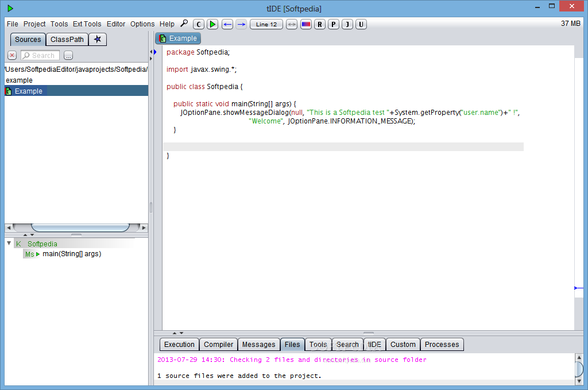Click the "1 source files were added" message
The width and height of the screenshot is (588, 390).
pos(239,376)
